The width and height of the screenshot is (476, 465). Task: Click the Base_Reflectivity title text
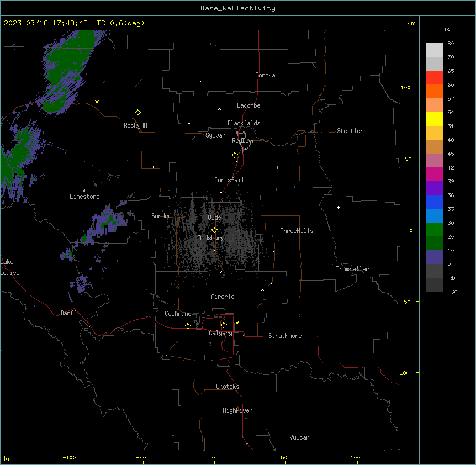coord(238,8)
